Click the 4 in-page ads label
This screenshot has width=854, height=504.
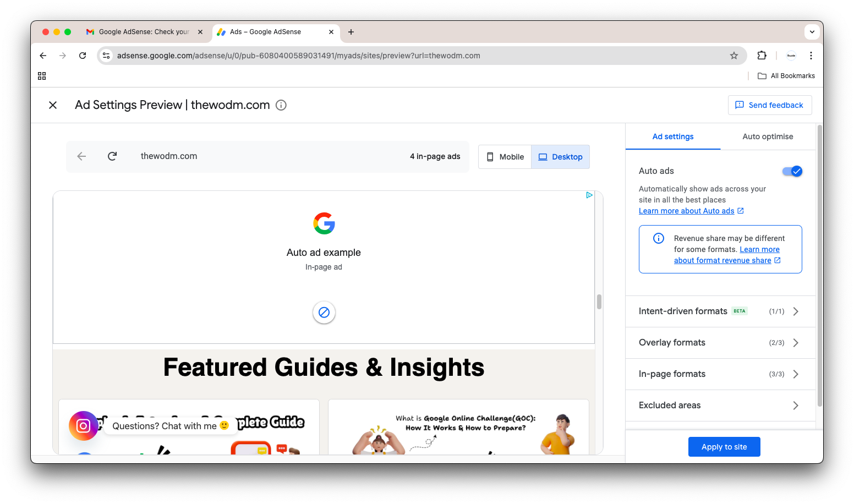(x=435, y=156)
